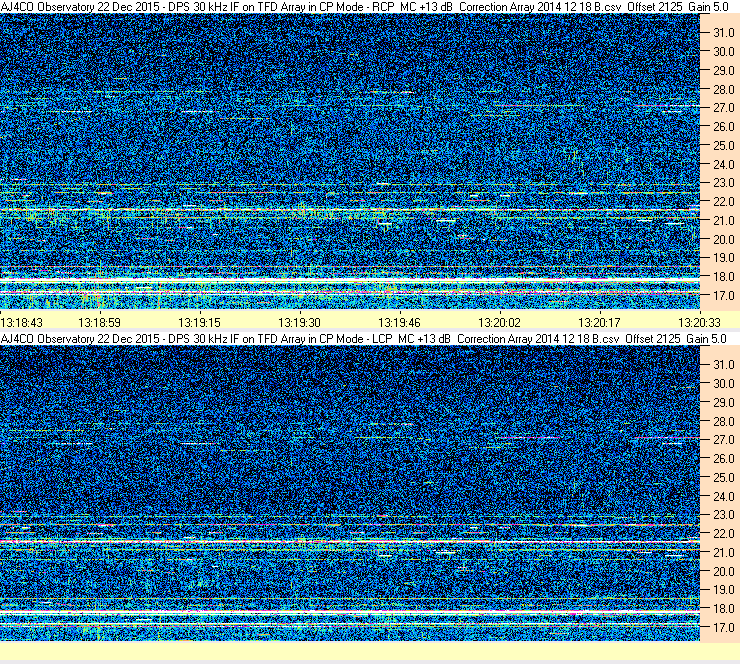Select 27.0 on the RCP frequency axis
This screenshot has width=740, height=664.
coord(723,108)
